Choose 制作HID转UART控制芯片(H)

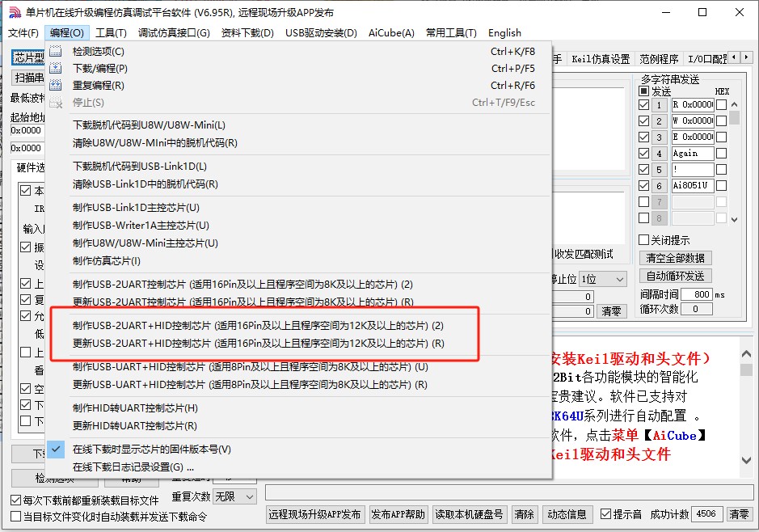pos(298,407)
